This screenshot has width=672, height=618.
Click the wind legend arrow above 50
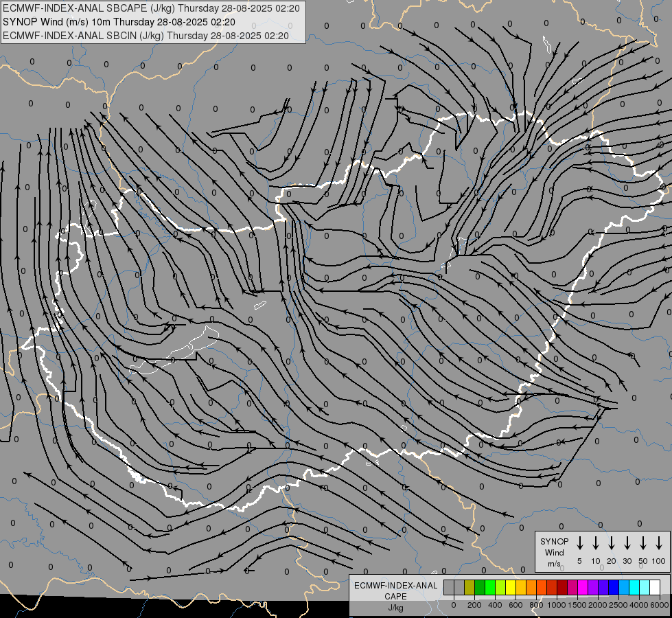643,543
